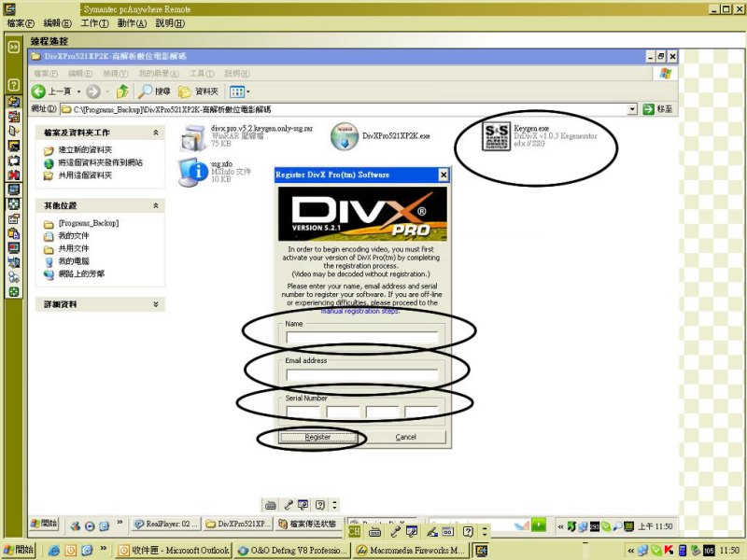747x560 pixels.
Task: Open My Network Places in Other Places
Action: pos(81,273)
